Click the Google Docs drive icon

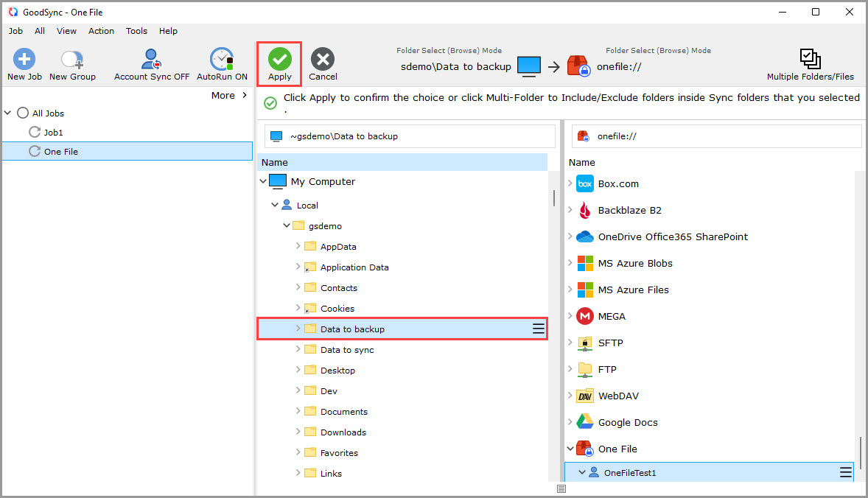tap(584, 421)
